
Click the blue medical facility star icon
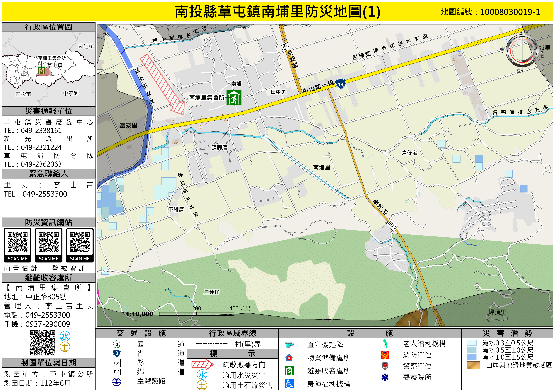point(385,377)
